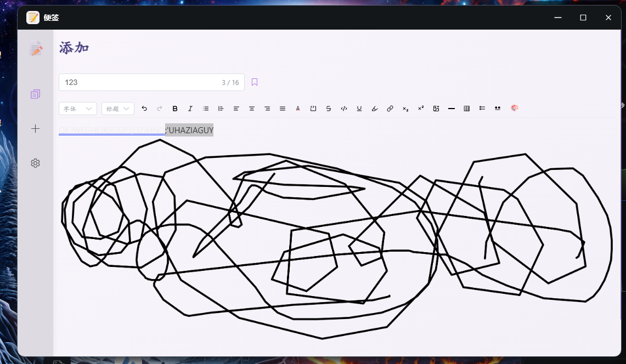The image size is (626, 364).
Task: Insert a code block with the </> icon
Action: click(x=343, y=108)
